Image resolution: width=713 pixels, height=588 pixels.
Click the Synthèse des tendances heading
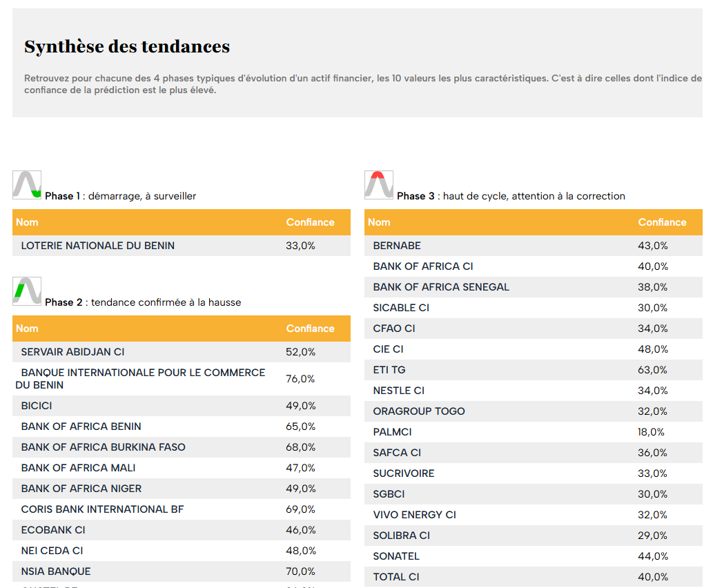127,47
